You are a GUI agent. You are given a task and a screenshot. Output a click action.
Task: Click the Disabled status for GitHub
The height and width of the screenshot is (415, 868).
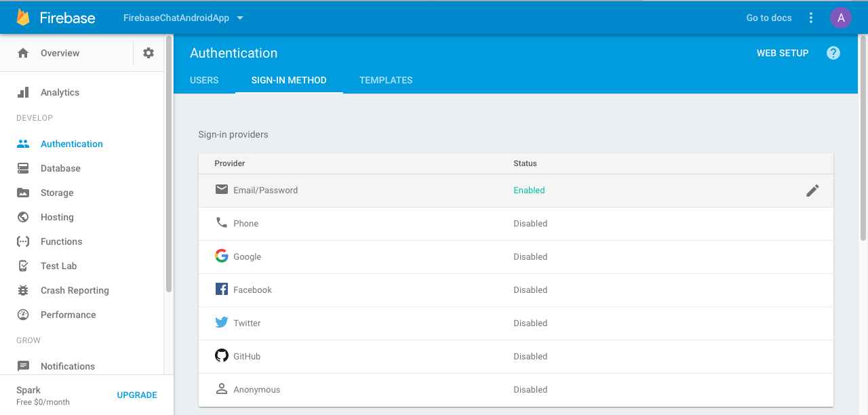pos(530,357)
